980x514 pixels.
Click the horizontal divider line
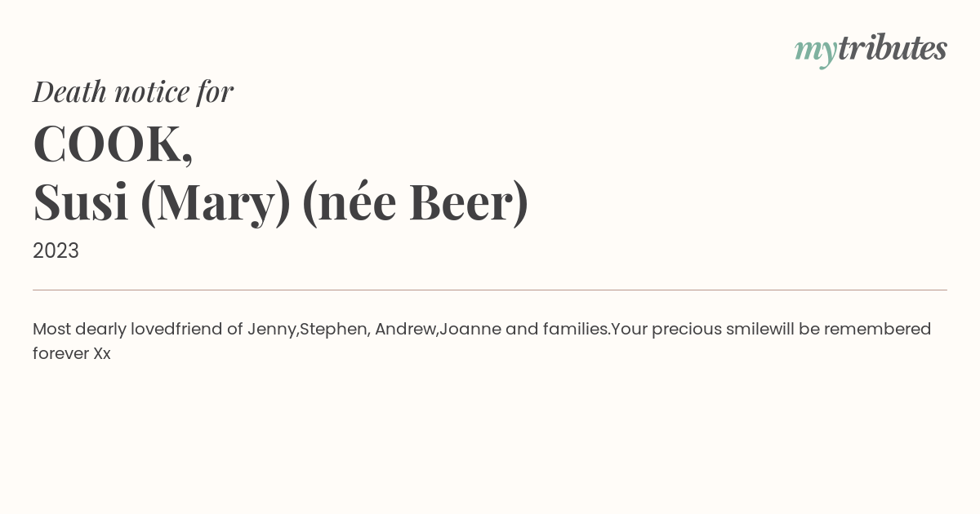(x=490, y=290)
